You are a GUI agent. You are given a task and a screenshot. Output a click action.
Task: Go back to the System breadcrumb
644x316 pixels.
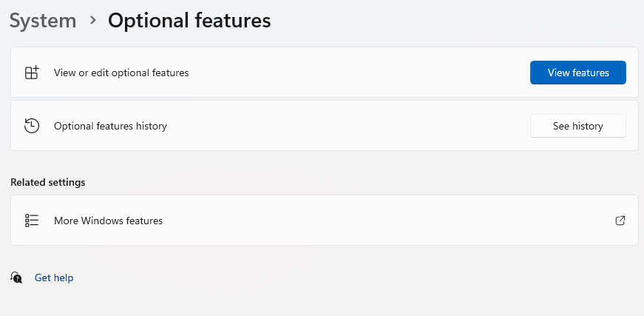pyautogui.click(x=43, y=21)
